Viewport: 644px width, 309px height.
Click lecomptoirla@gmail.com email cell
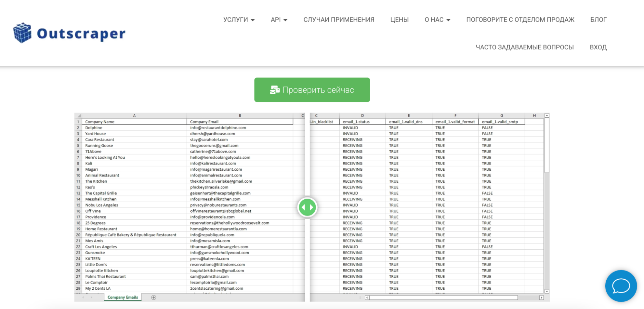(x=240, y=283)
